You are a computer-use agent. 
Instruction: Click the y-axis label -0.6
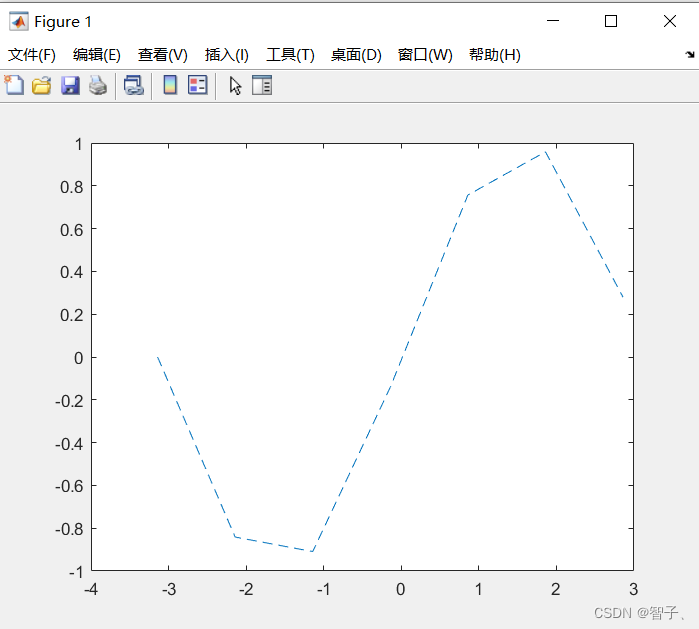click(69, 486)
